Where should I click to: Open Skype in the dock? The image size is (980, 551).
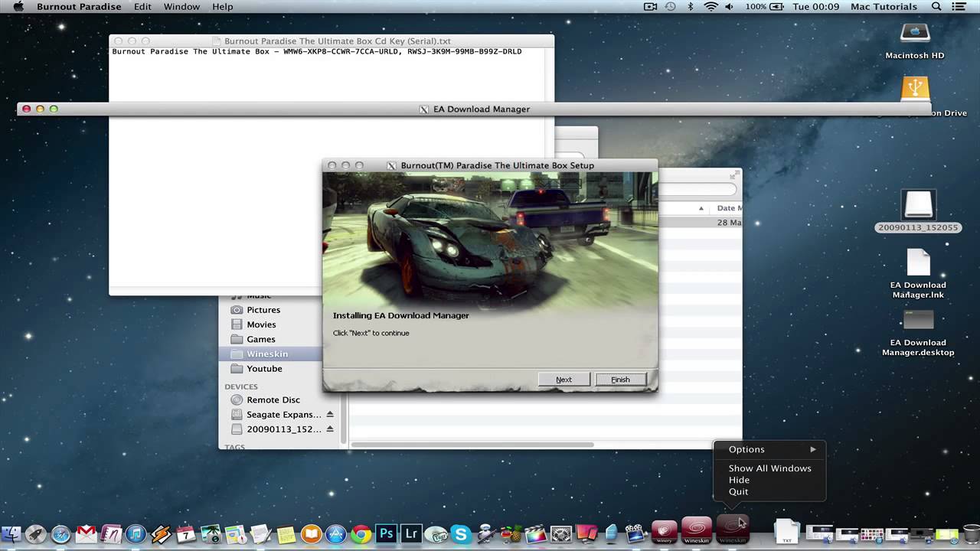460,533
